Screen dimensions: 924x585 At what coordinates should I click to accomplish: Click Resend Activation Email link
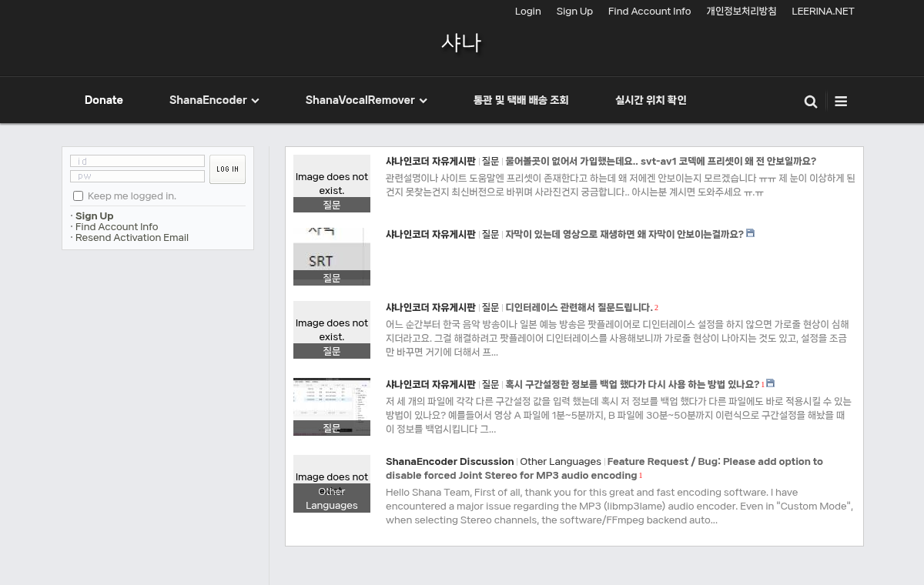coord(132,238)
